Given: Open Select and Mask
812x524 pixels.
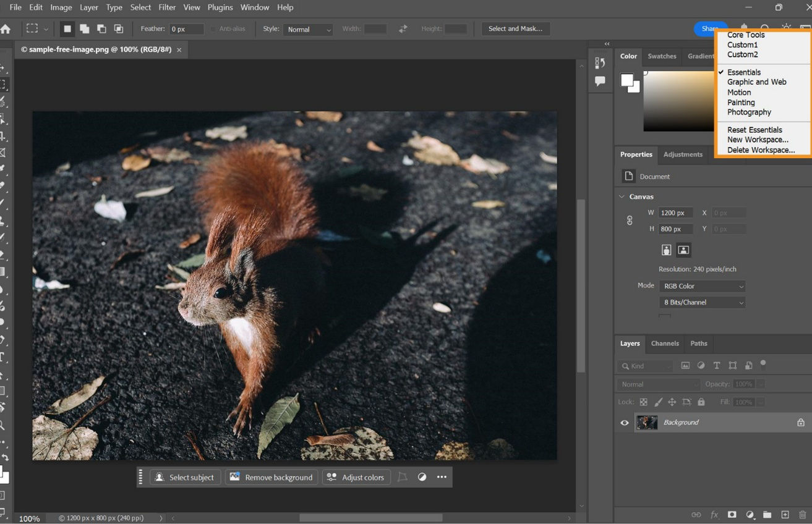Looking at the screenshot, I should tap(515, 28).
